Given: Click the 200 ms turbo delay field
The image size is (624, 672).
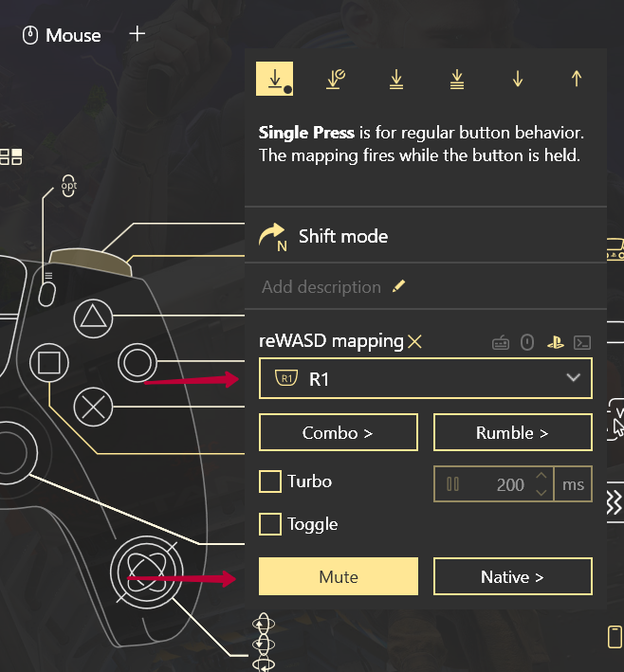Looking at the screenshot, I should click(x=493, y=483).
